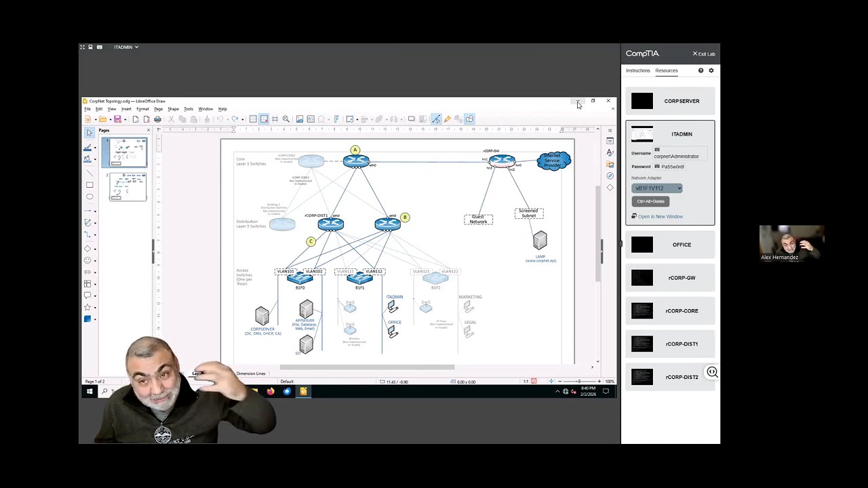Image resolution: width=868 pixels, height=488 pixels.
Task: Select the Rectangle drawing tool
Action: (89, 184)
